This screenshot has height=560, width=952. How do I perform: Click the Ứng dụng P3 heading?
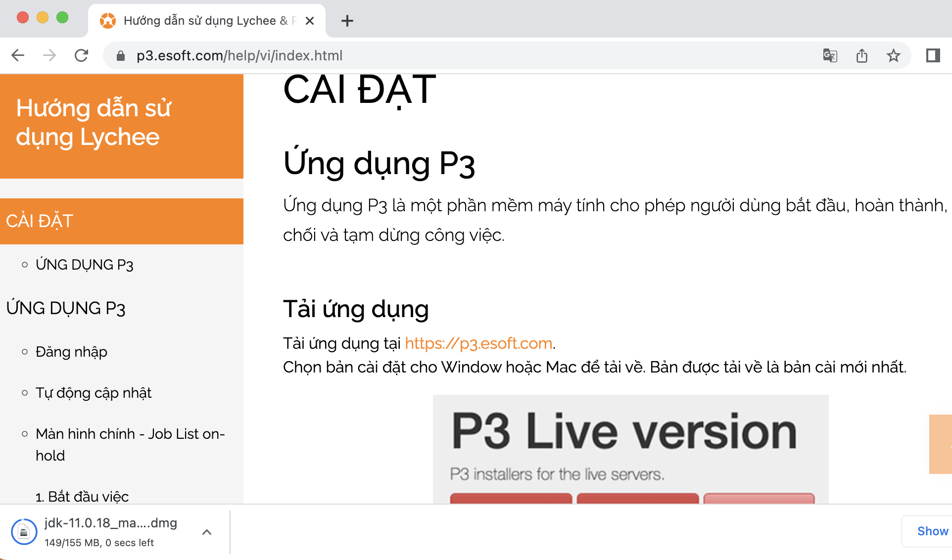coord(379,163)
